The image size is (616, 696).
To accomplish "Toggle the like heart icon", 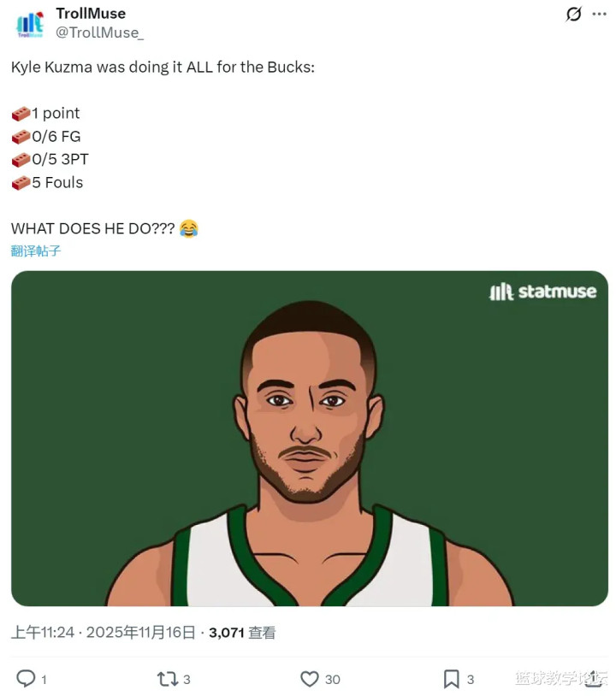I will [310, 678].
